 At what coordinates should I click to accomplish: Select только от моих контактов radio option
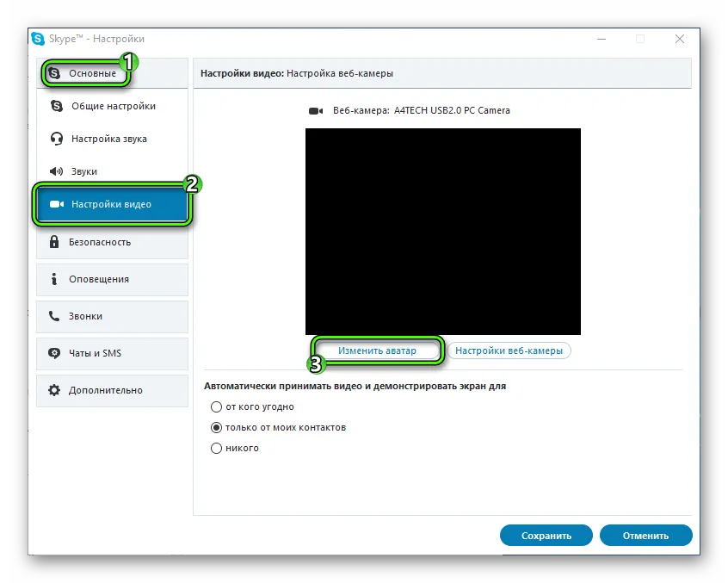coord(216,427)
